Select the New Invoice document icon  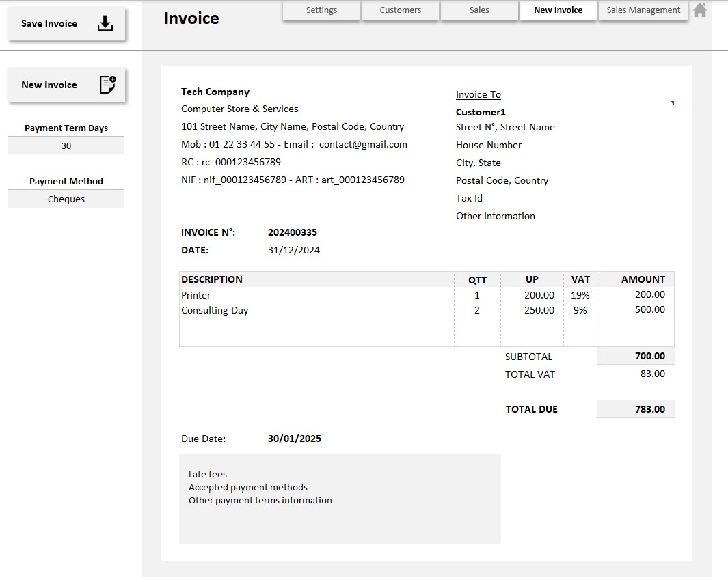click(x=106, y=83)
